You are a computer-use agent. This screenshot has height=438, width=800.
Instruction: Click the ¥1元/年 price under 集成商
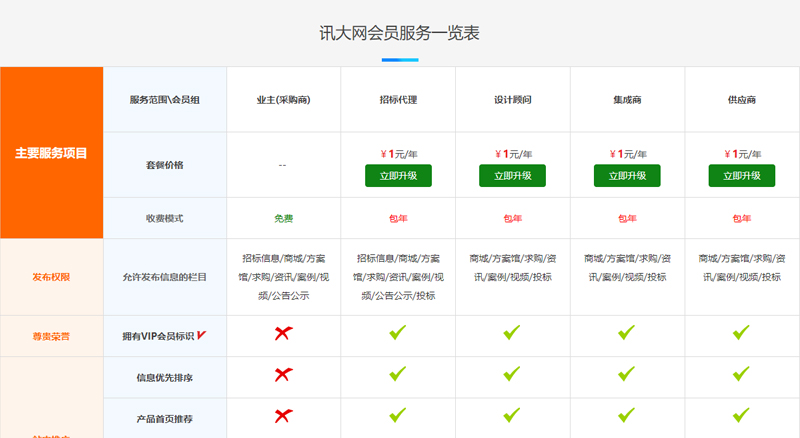point(628,154)
